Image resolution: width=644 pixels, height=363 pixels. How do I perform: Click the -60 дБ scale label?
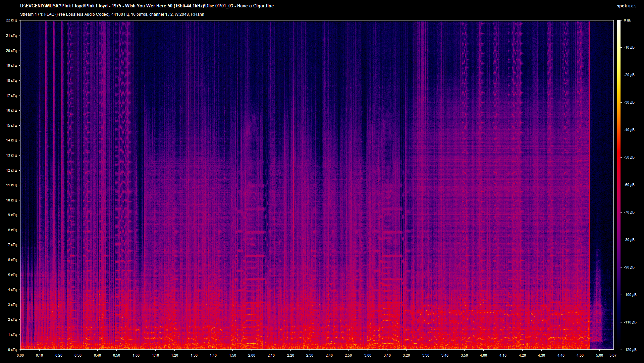[629, 185]
